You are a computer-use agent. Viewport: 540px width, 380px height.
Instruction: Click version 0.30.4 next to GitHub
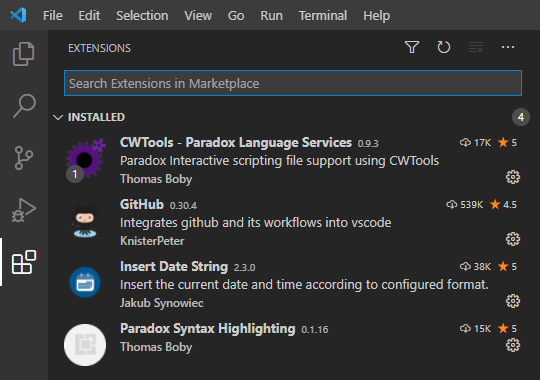coord(183,206)
